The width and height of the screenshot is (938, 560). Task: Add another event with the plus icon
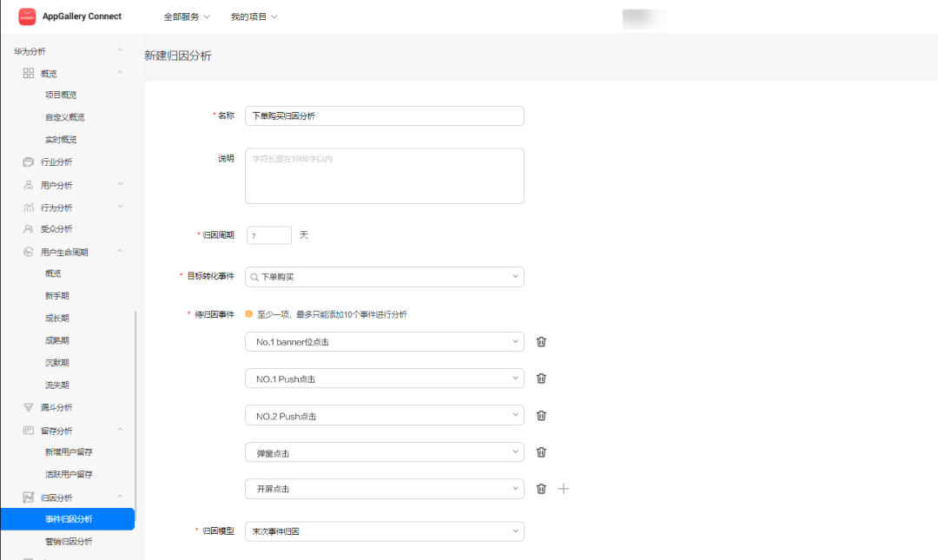pyautogui.click(x=564, y=489)
